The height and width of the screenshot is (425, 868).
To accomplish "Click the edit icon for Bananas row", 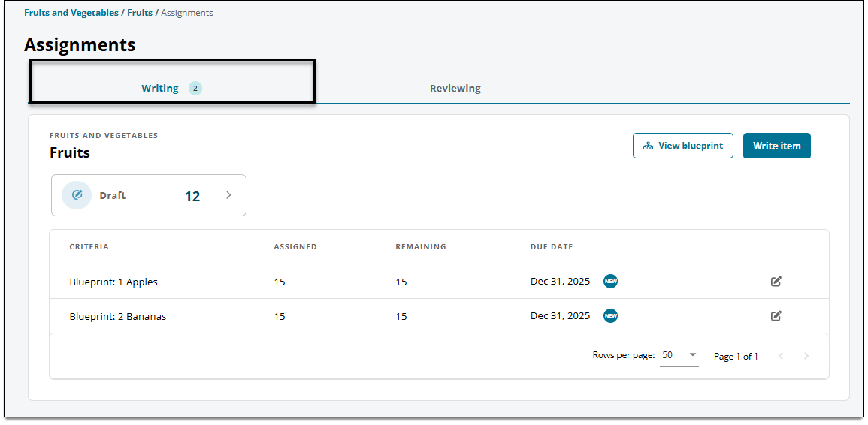I will [x=776, y=316].
